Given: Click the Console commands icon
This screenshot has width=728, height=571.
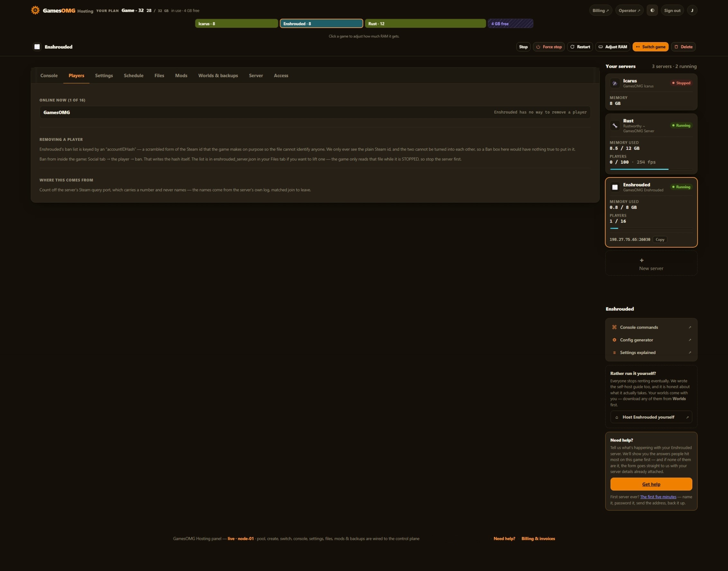Looking at the screenshot, I should pyautogui.click(x=614, y=327).
